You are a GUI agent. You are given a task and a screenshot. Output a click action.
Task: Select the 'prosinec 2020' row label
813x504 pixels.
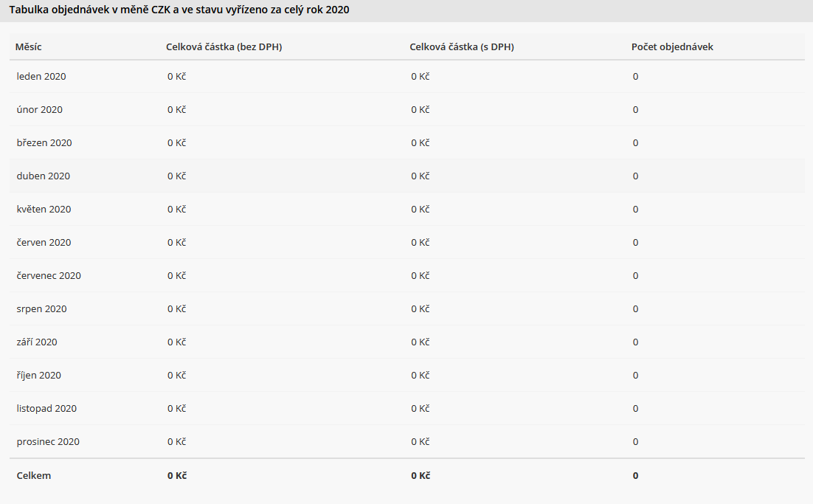tap(48, 441)
